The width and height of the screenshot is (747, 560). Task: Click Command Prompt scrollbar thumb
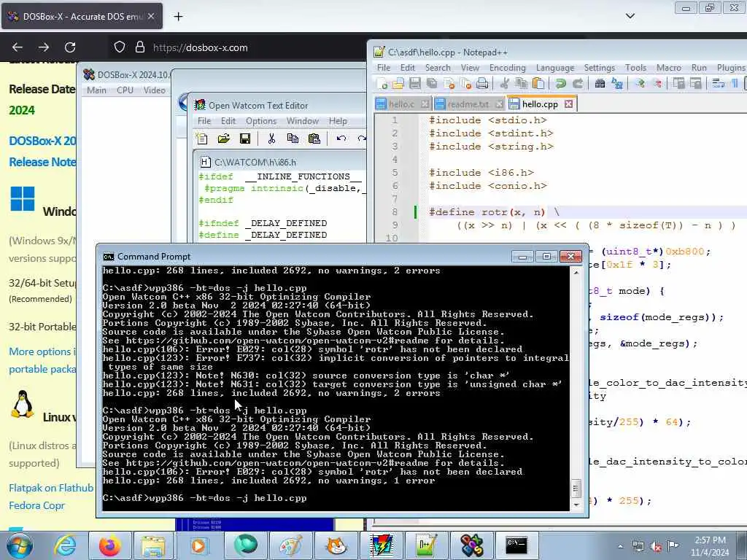click(576, 488)
